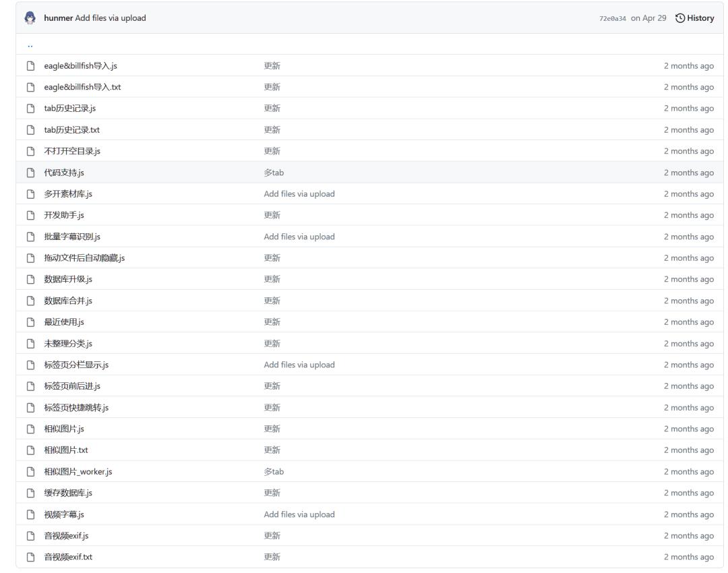Image resolution: width=728 pixels, height=573 pixels.
Task: Open the 'Add files via upload' header commit message
Action: (x=111, y=18)
